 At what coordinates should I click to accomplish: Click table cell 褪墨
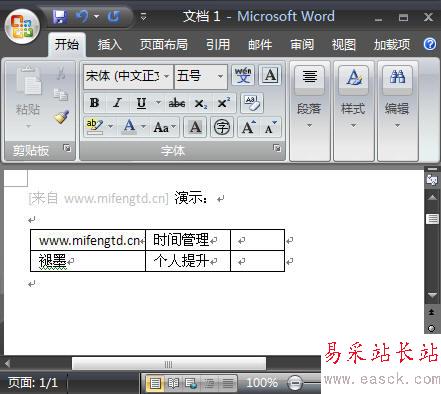88,261
